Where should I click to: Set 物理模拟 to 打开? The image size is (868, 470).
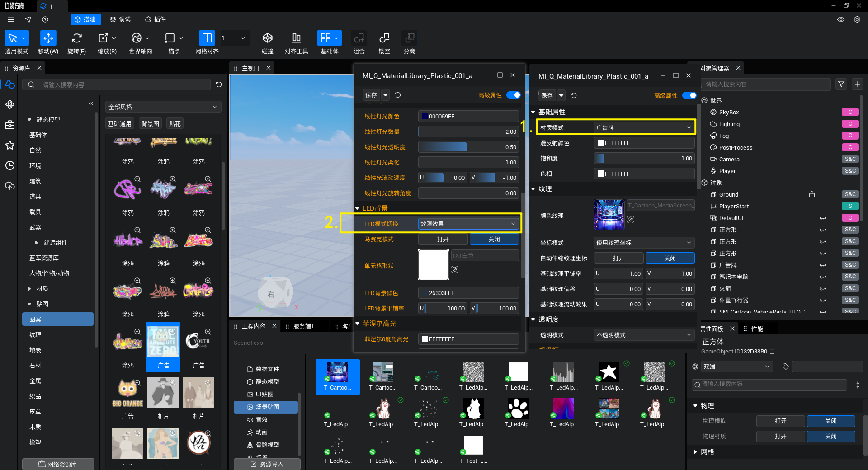[780, 421]
